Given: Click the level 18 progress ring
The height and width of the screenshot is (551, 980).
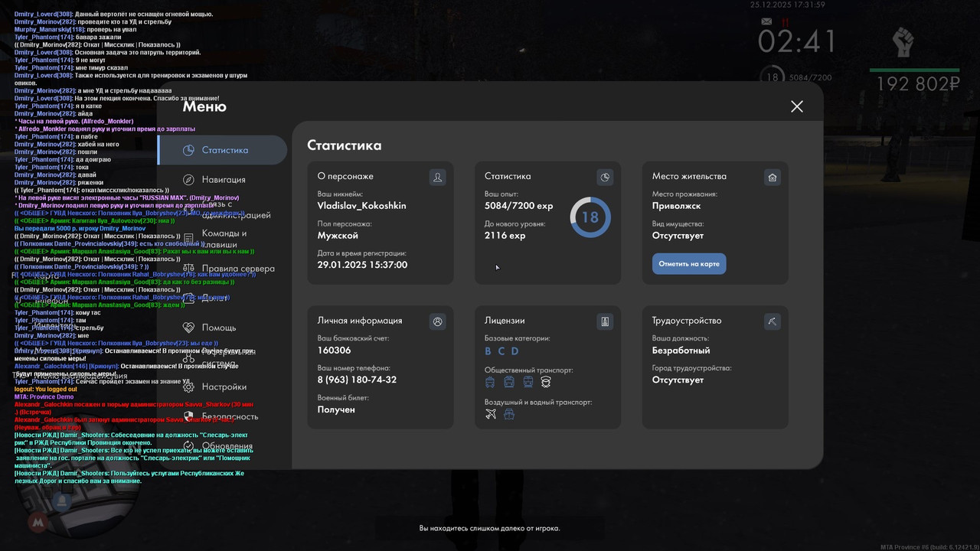Looking at the screenshot, I should pyautogui.click(x=590, y=217).
